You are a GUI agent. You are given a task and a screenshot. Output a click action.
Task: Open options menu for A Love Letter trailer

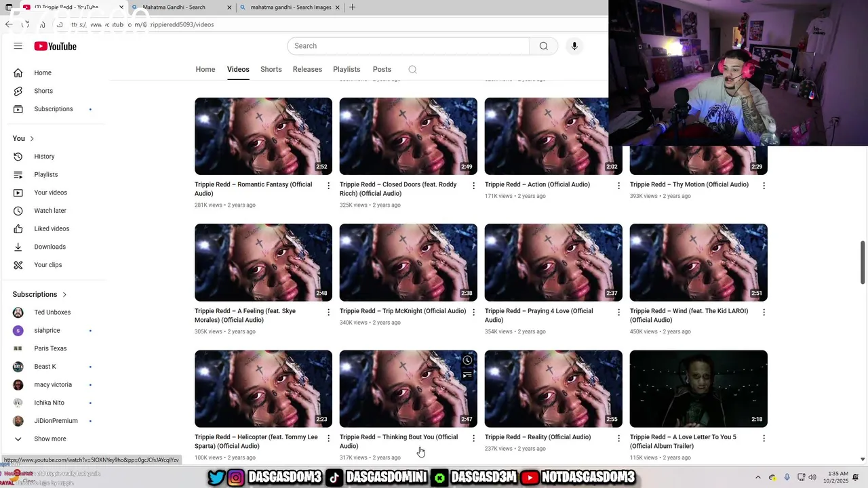pos(764,439)
